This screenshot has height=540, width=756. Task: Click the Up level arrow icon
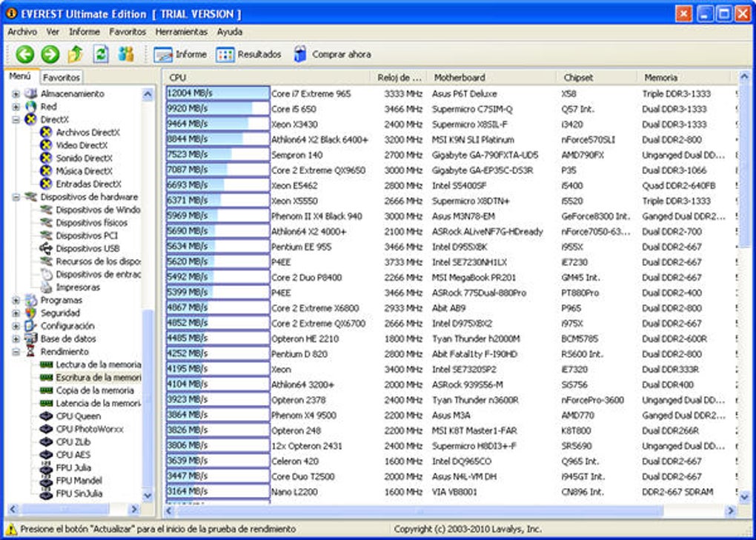tap(76, 54)
